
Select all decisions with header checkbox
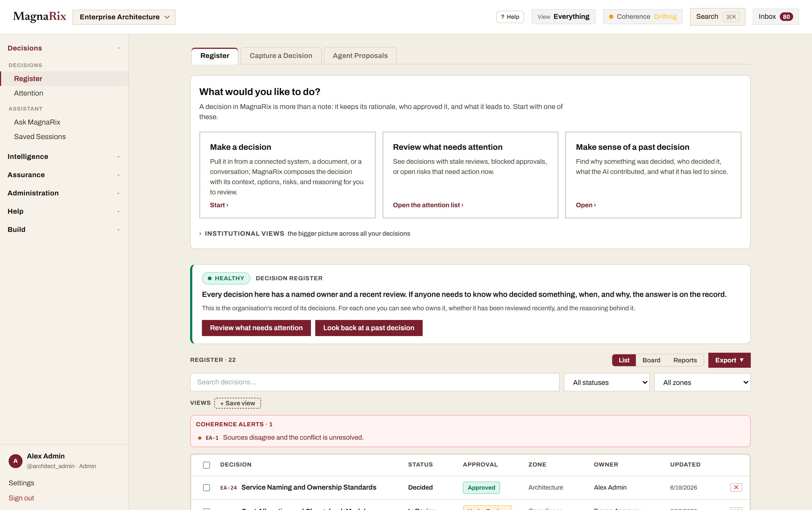tap(206, 465)
